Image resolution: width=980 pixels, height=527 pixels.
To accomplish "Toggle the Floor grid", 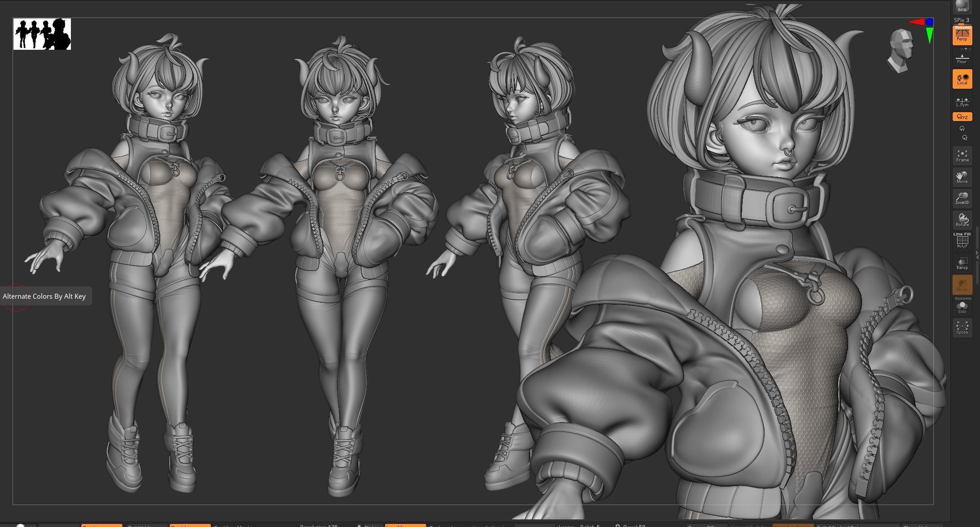I will pos(962,59).
